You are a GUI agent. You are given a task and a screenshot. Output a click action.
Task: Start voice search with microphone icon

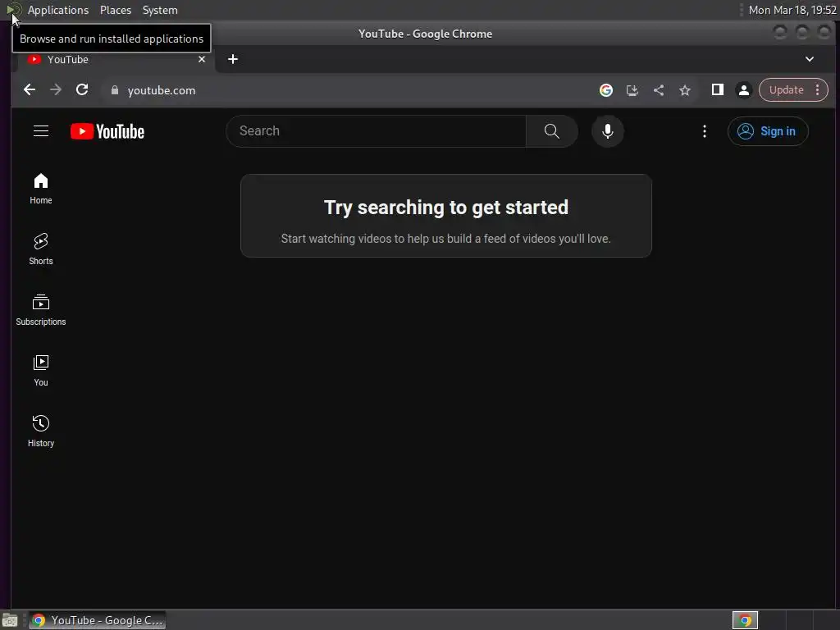coord(608,131)
